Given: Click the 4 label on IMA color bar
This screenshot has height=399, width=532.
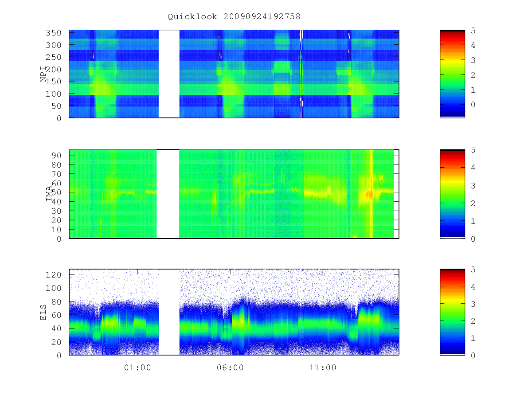Looking at the screenshot, I should click(473, 168).
